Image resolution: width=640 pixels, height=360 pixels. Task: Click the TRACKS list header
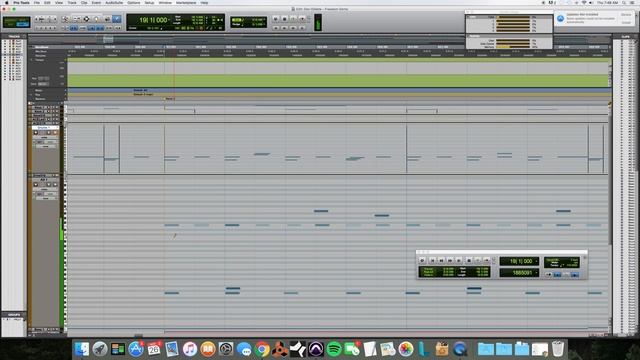click(x=13, y=36)
